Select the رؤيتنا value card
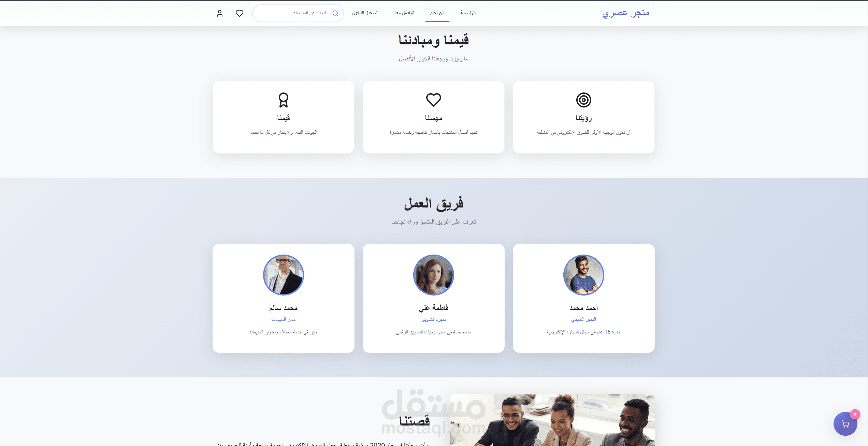 (x=583, y=117)
